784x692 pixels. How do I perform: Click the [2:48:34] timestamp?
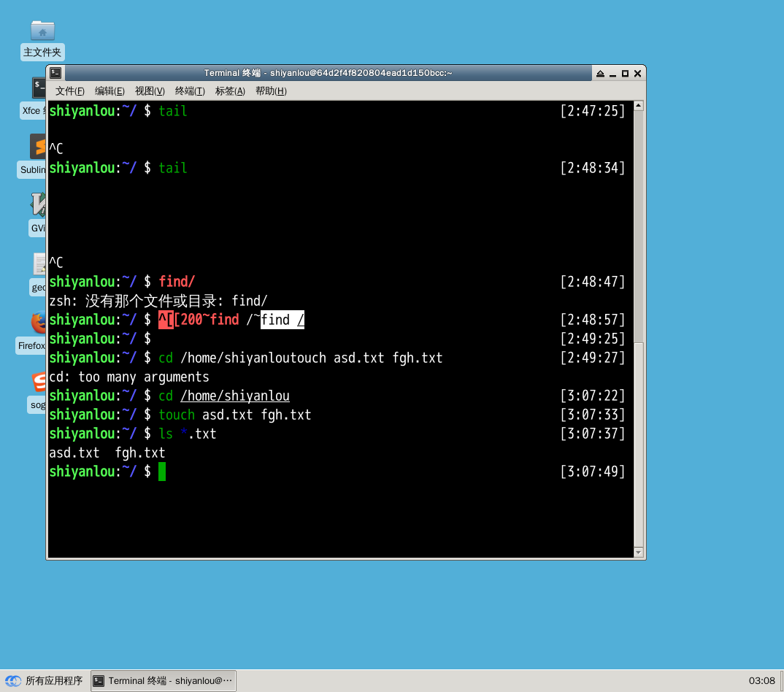coord(593,167)
